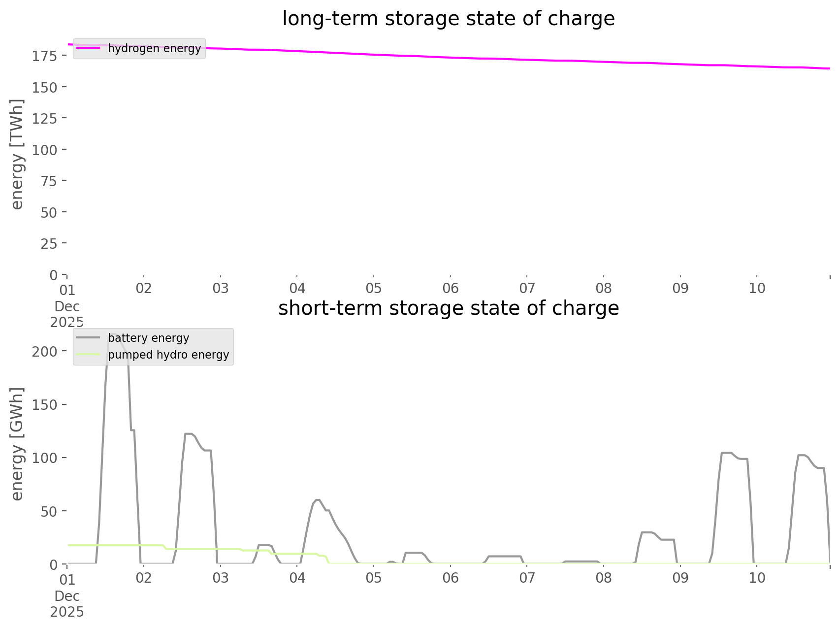Click the 07 date tick in upper chart
This screenshot has height=629, width=840.
coord(527,288)
